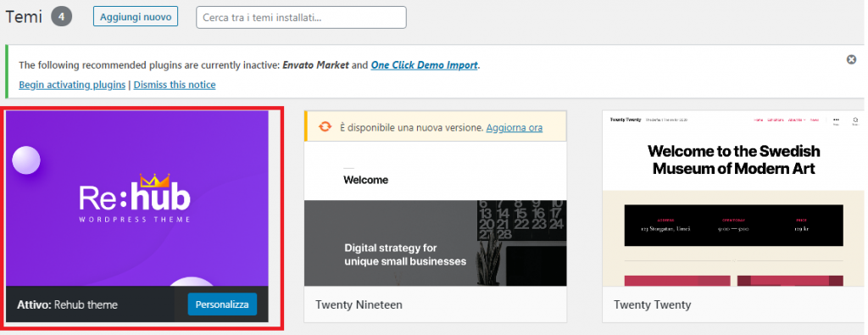Click the Aggiungi nuovo button

tap(136, 17)
